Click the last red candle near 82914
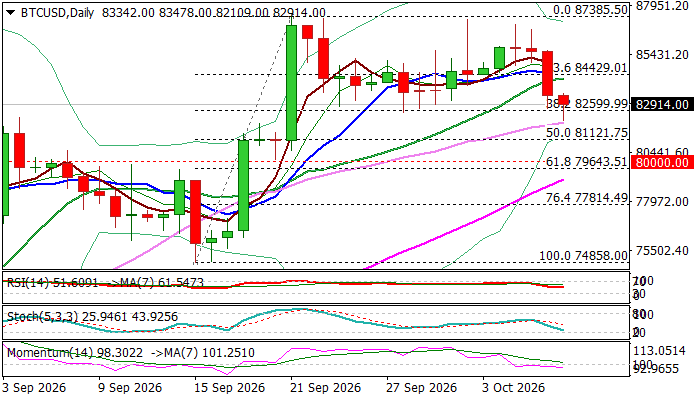The image size is (700, 400). pos(564,100)
